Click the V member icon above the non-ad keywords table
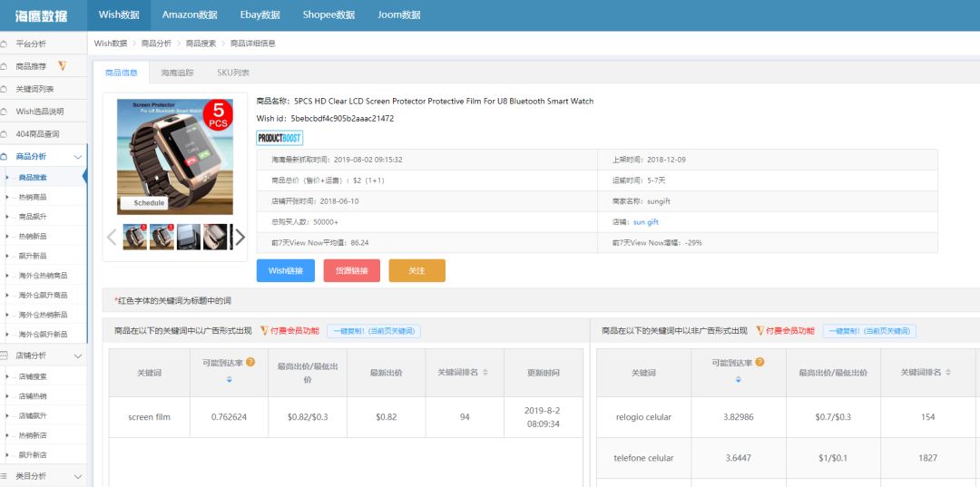This screenshot has height=487, width=980. point(760,331)
